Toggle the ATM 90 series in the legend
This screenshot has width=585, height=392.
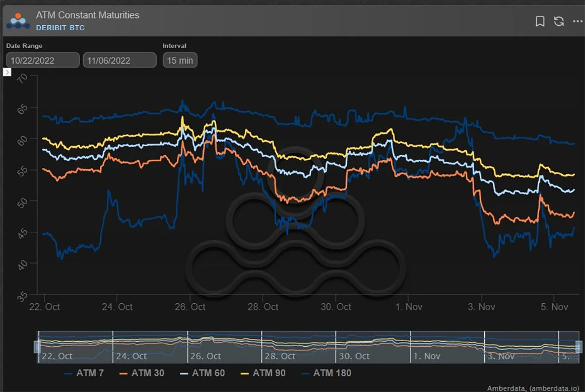point(263,373)
